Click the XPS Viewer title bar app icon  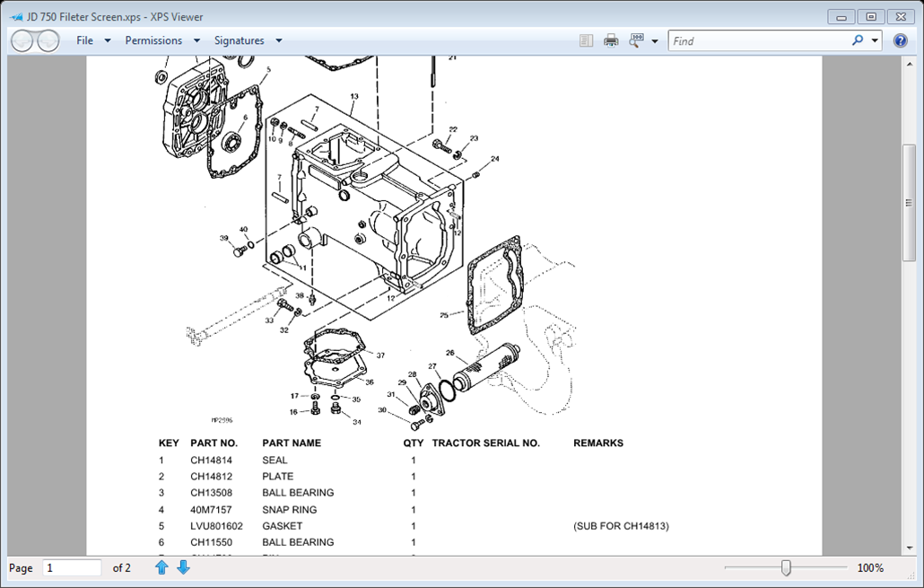pyautogui.click(x=16, y=17)
